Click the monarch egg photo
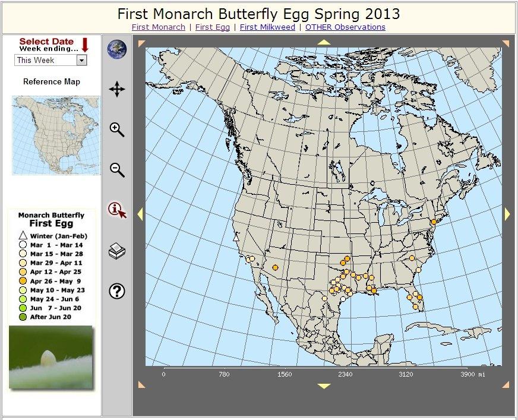518x420 pixels. [x=51, y=357]
